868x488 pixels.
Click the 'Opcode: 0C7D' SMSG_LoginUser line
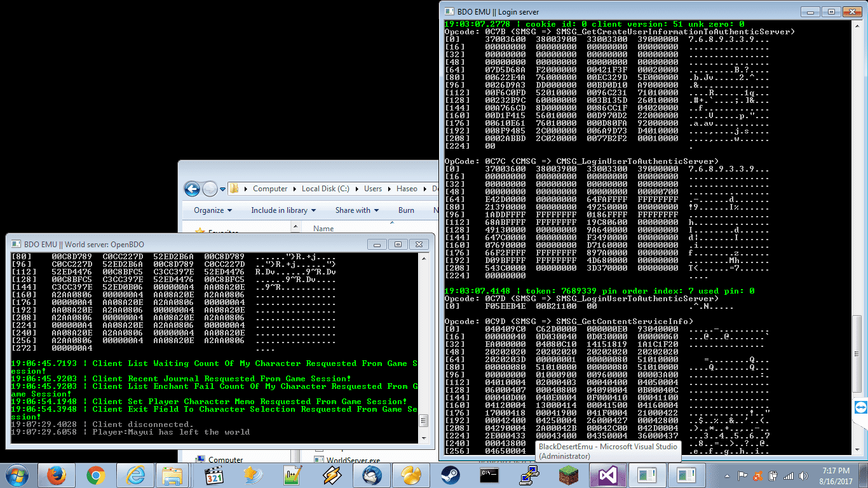pos(582,299)
